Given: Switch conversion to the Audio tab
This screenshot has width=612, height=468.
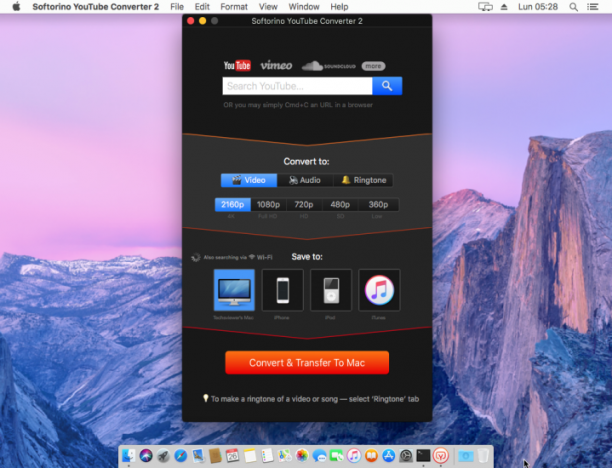Looking at the screenshot, I should tap(305, 180).
